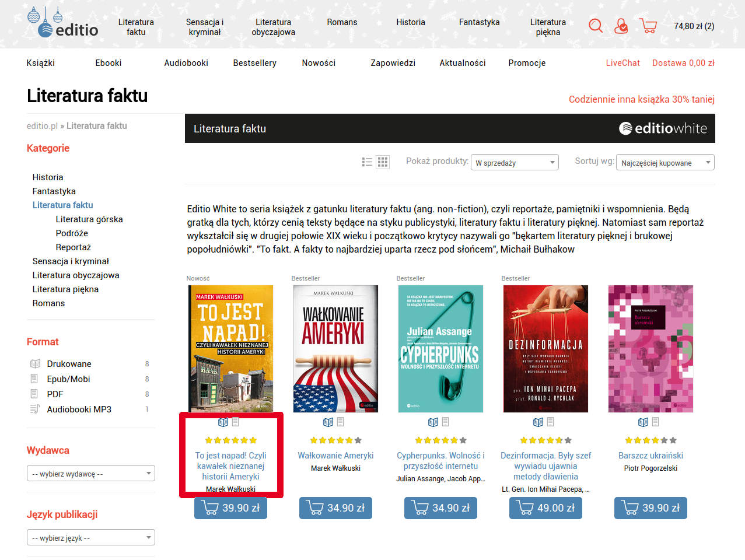Open the Pokaż produkty dropdown

pos(515,162)
